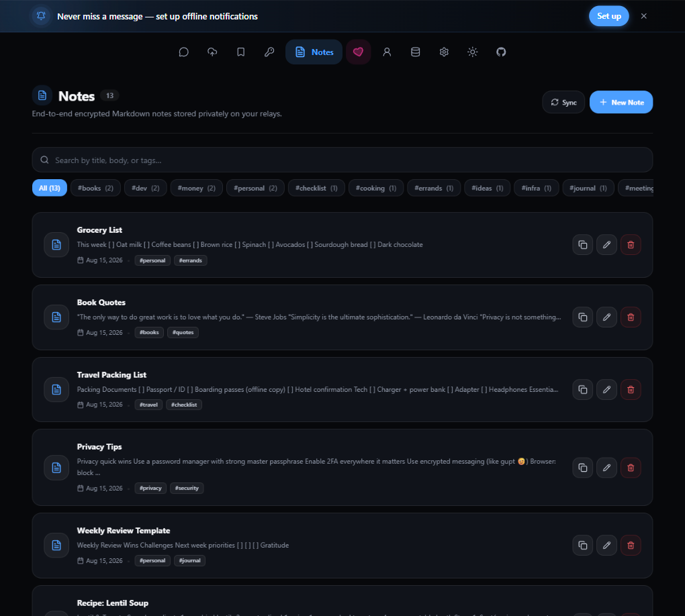685x616 pixels.
Task: Delete the Travel Packing List note
Action: click(x=631, y=389)
